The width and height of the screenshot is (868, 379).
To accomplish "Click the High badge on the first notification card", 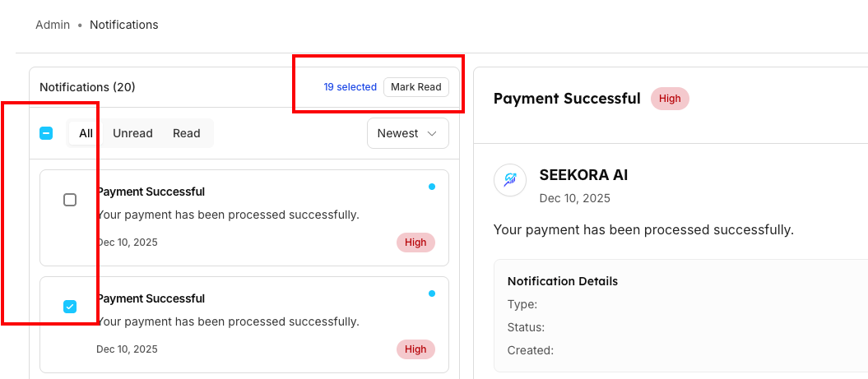I will (415, 243).
